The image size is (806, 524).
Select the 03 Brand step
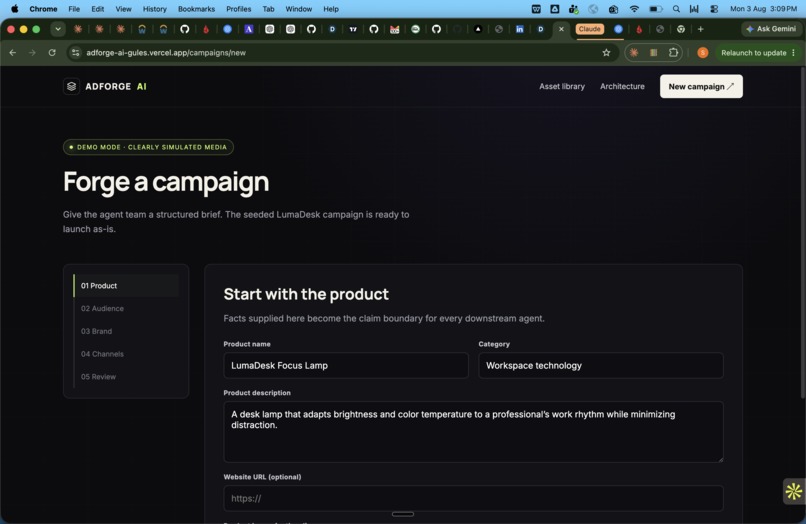[126, 331]
